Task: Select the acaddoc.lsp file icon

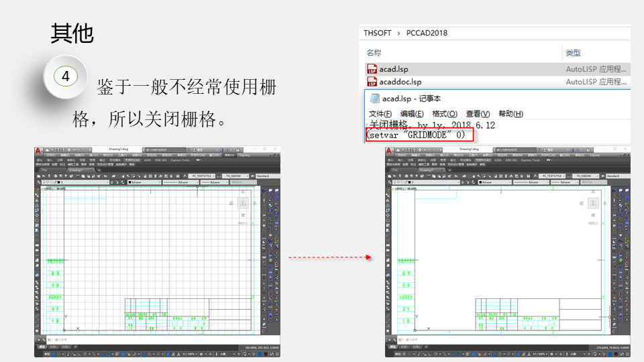Action: (x=372, y=82)
